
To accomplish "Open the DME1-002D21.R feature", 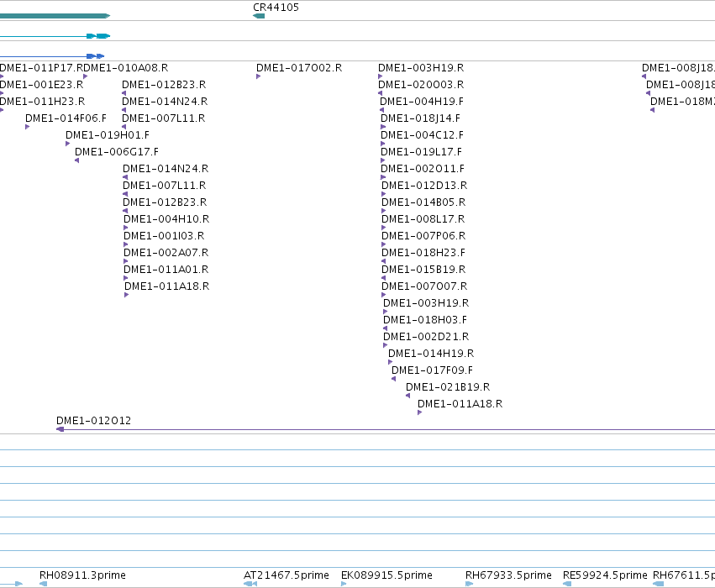I will point(426,337).
